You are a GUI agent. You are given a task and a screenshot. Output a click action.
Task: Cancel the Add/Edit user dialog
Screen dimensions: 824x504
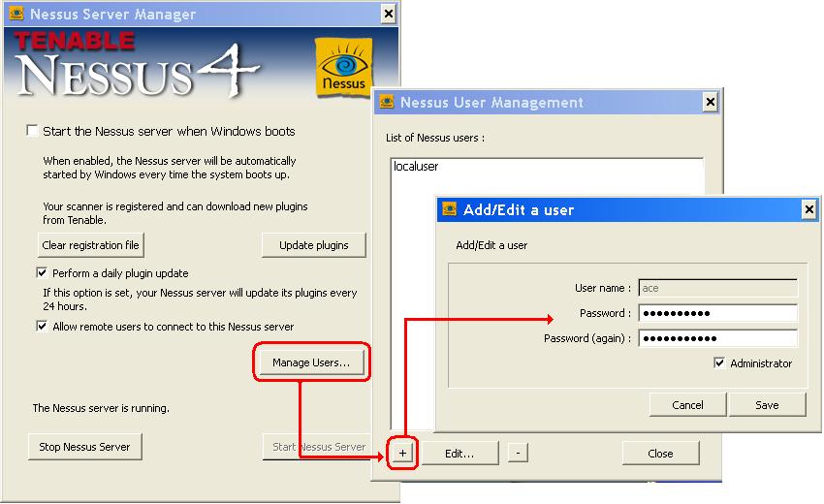[x=687, y=404]
